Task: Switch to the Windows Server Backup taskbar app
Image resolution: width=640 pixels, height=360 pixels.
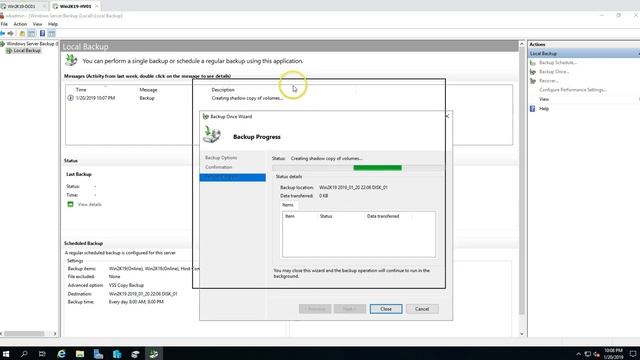Action: 154,354
